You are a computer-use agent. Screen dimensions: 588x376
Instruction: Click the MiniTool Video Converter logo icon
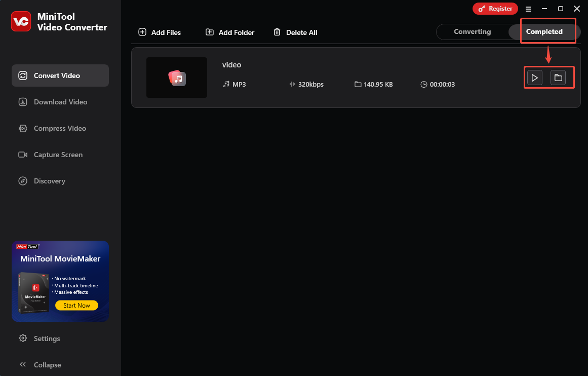coord(21,21)
